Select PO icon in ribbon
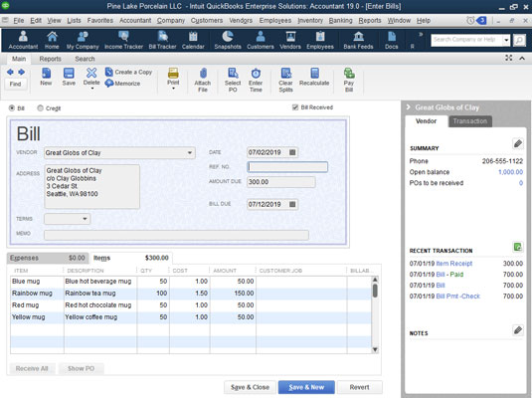532x398 pixels. pos(233,74)
